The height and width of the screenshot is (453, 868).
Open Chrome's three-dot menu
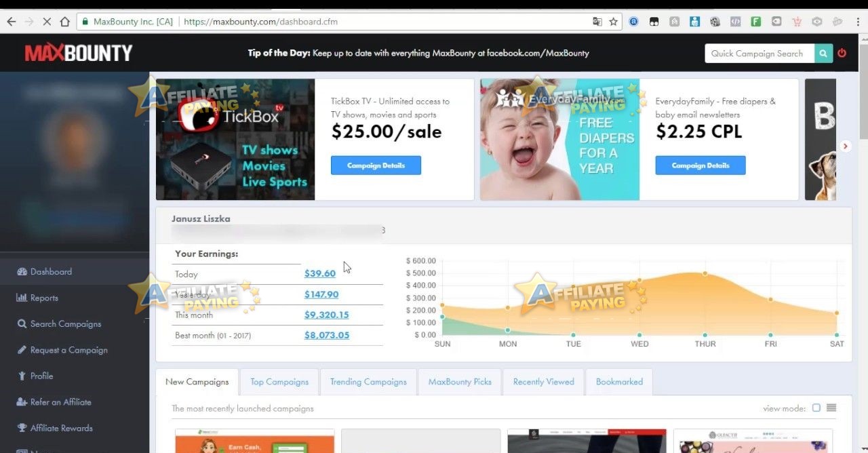click(x=858, y=22)
